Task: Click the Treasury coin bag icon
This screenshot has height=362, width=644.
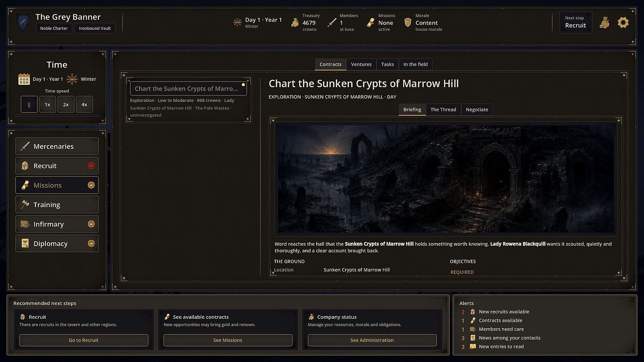Action: point(295,22)
